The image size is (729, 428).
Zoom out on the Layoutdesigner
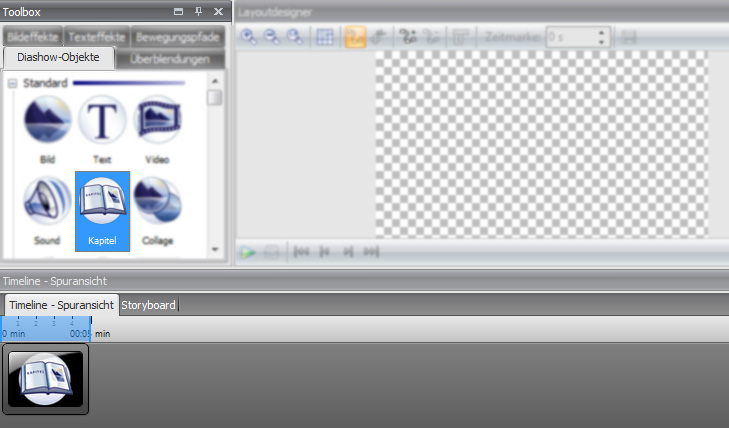click(272, 37)
